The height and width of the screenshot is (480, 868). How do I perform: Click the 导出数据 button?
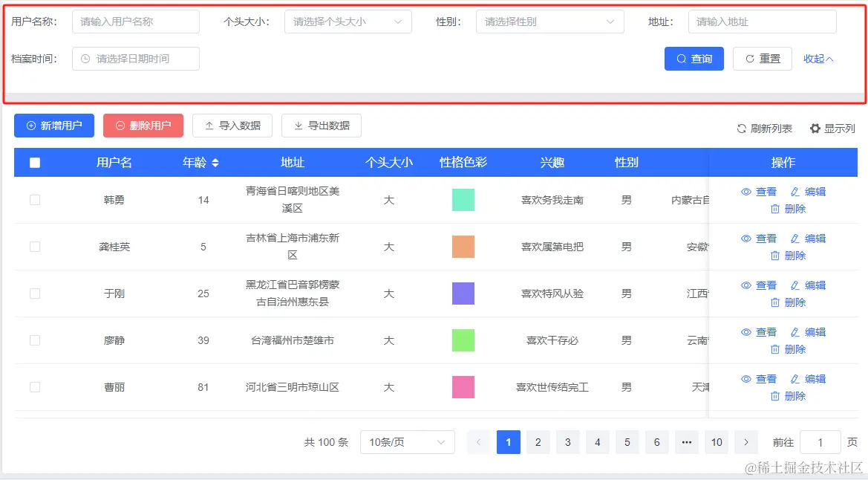click(x=322, y=126)
